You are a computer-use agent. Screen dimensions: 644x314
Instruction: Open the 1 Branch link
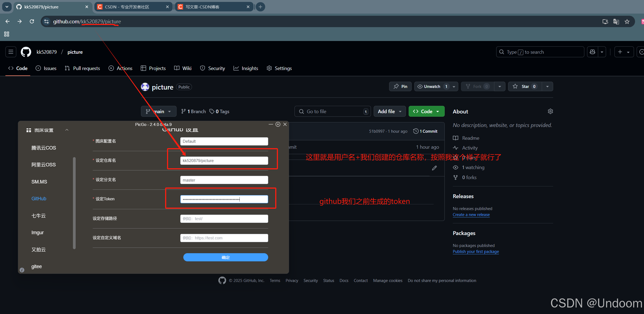[194, 112]
